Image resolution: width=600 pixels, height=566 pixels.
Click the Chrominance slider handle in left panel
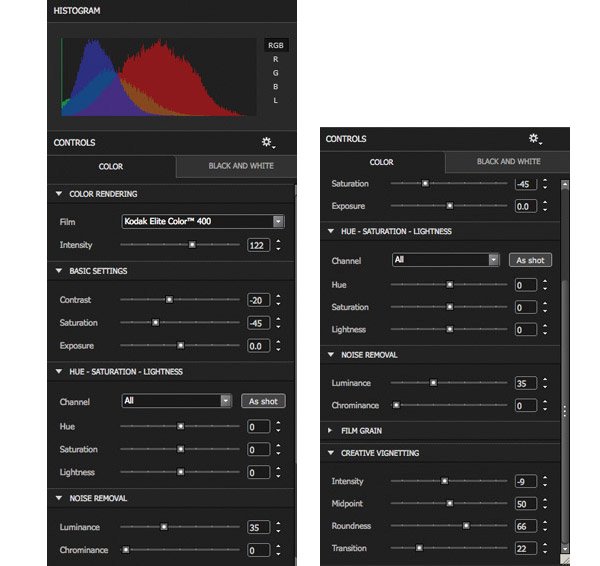coord(126,550)
